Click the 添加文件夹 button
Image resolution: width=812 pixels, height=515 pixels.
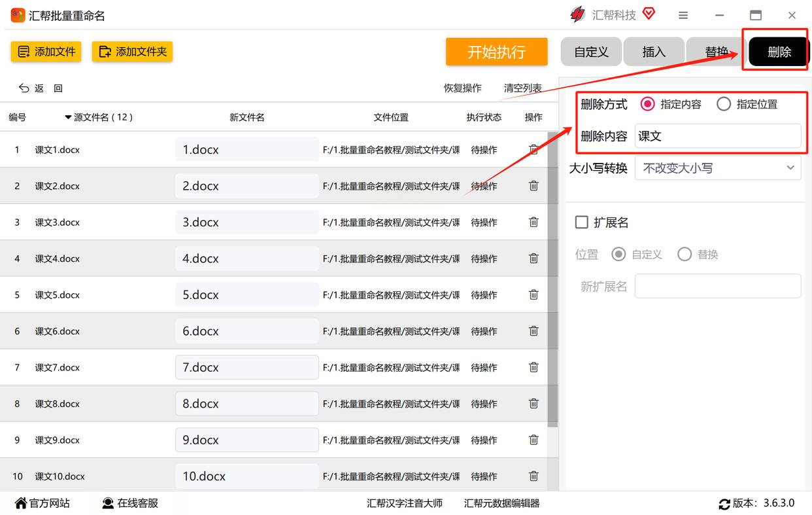[x=132, y=52]
